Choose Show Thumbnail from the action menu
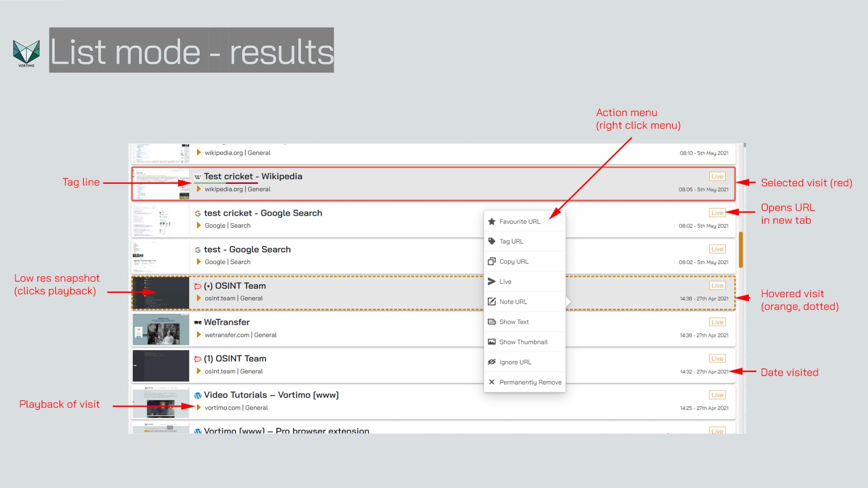The height and width of the screenshot is (488, 868). (x=525, y=342)
